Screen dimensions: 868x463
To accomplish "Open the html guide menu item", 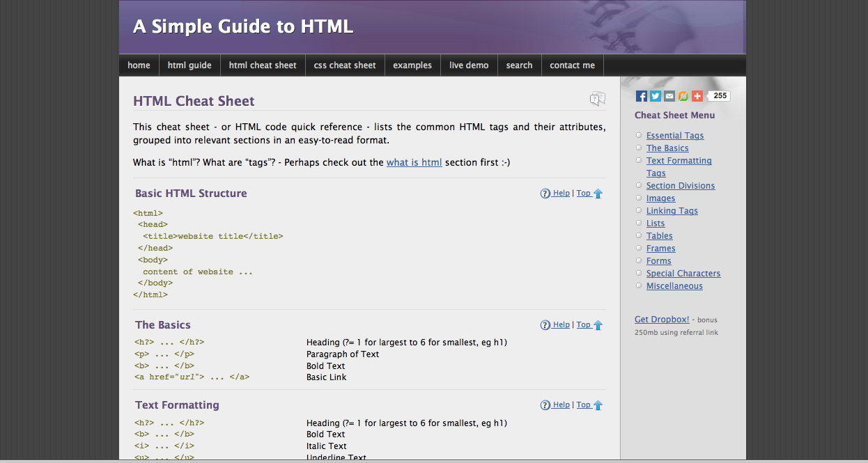I will (x=189, y=65).
